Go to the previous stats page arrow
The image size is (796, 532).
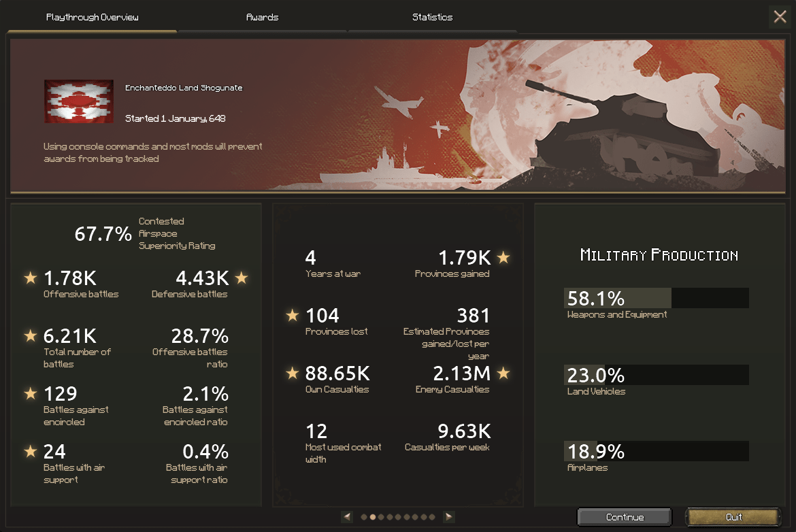point(347,517)
